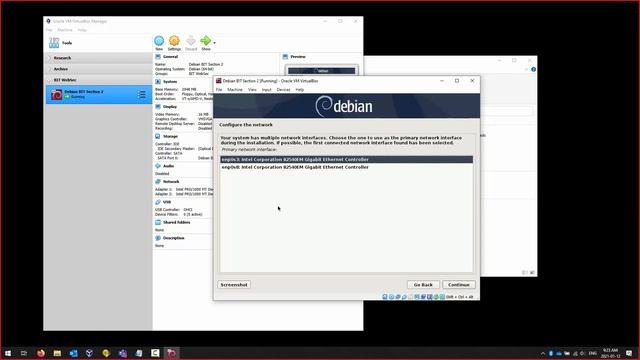Click the General section icon in details pane
This screenshot has height=360, width=640.
[158, 57]
